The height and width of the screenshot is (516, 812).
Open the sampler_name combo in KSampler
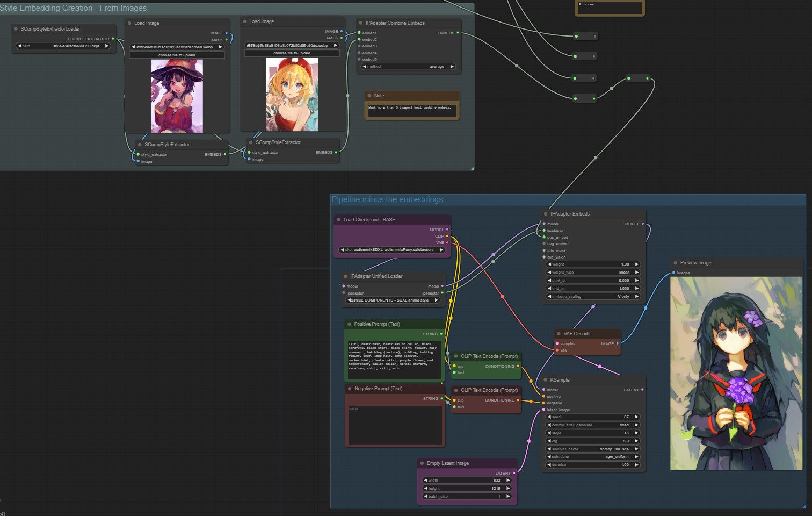pos(593,449)
